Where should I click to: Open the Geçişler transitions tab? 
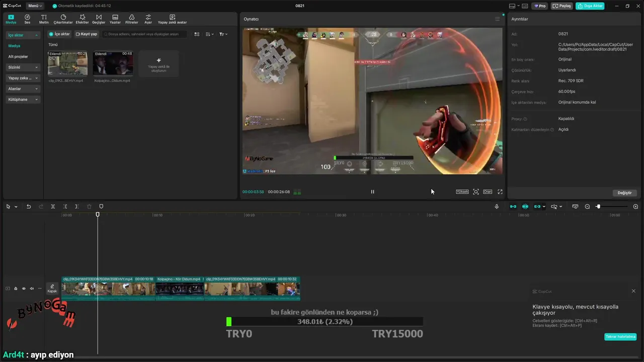[99, 19]
